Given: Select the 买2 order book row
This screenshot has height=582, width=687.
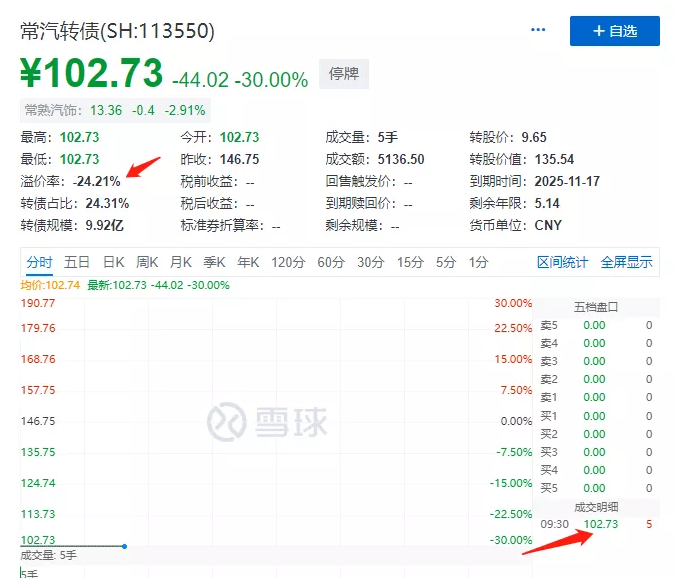Looking at the screenshot, I should click(596, 434).
